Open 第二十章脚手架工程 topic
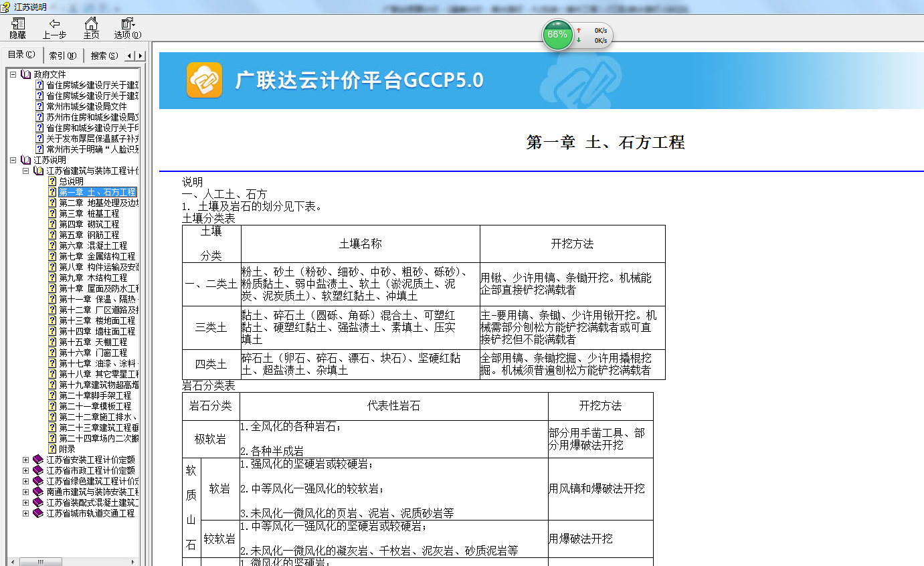 95,395
